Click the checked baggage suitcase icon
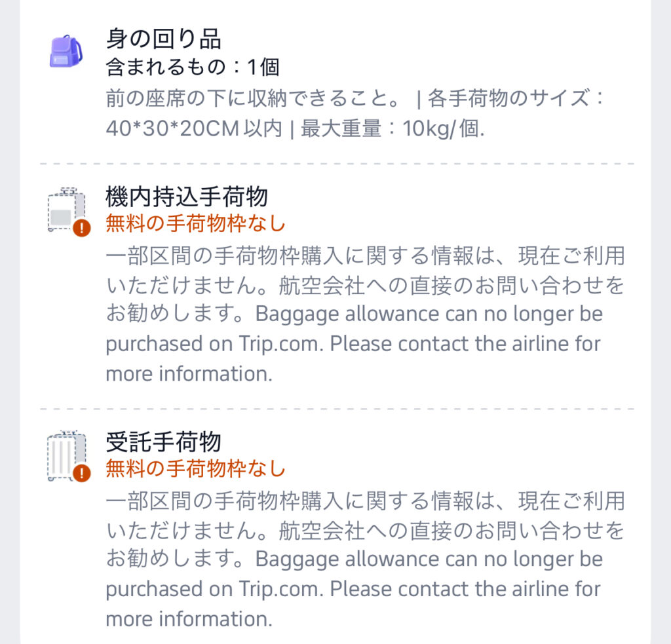671x644 pixels. pyautogui.click(x=67, y=455)
